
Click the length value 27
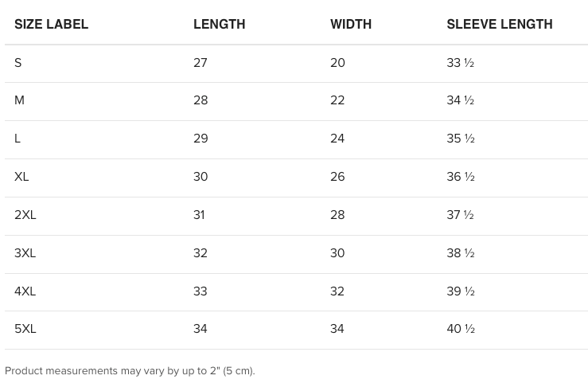[x=201, y=63]
